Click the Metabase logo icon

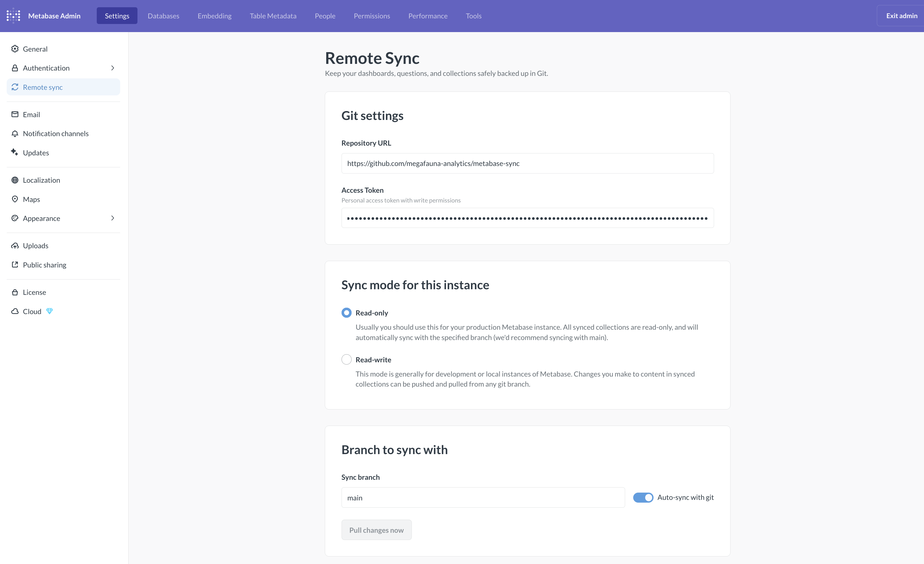[13, 16]
